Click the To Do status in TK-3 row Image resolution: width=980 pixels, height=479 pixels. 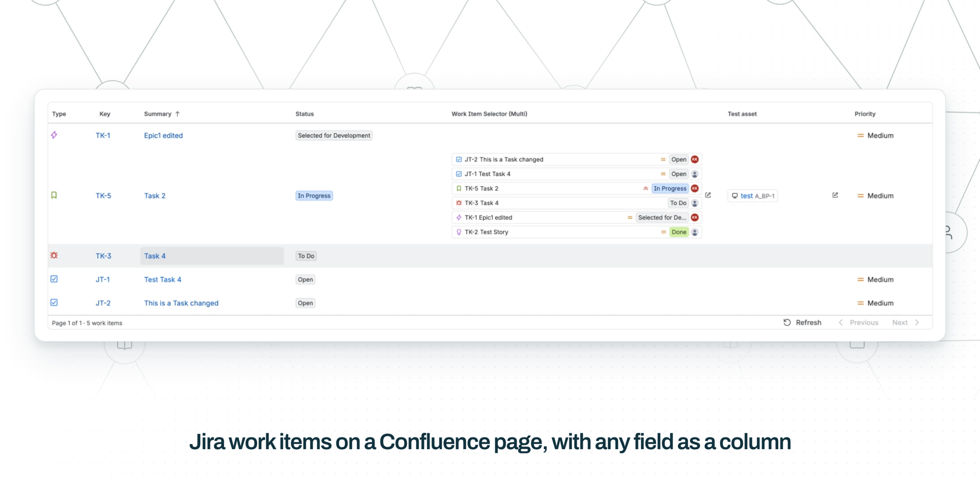click(306, 256)
